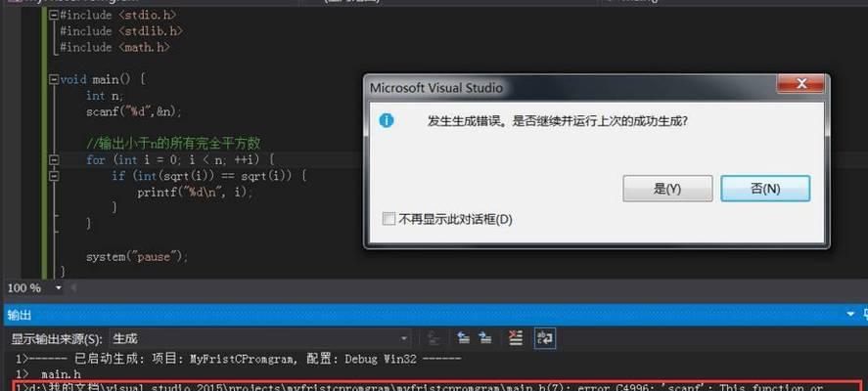
Task: Click editor horizontal scrollbar left arrow
Action: click(x=73, y=288)
